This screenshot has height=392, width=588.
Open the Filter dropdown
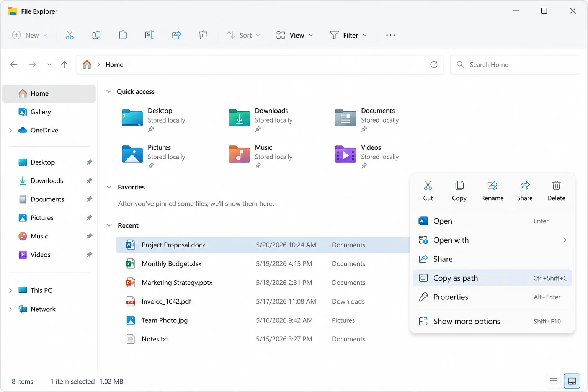click(x=348, y=35)
